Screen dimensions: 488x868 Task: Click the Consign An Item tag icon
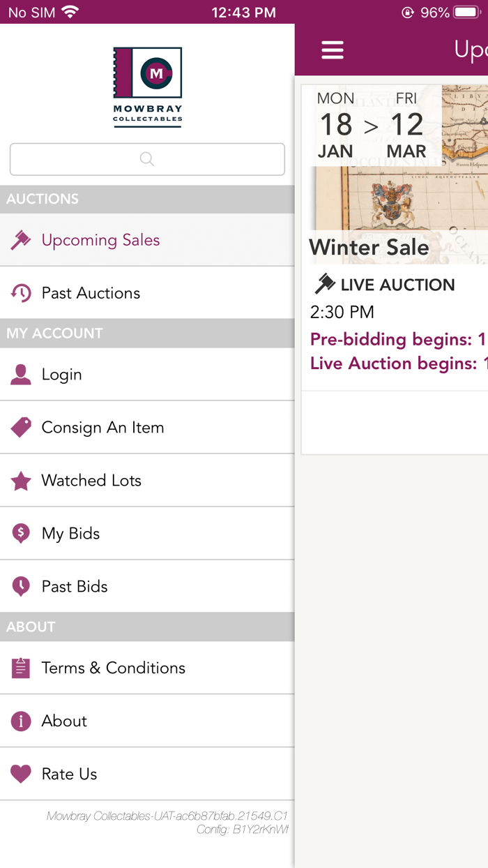[20, 427]
